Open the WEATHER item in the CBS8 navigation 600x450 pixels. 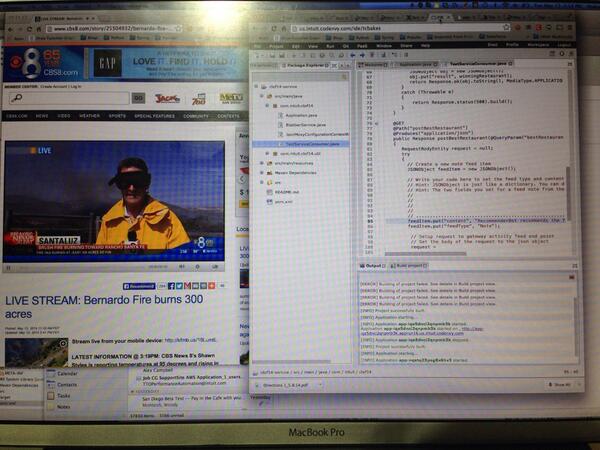[x=90, y=116]
